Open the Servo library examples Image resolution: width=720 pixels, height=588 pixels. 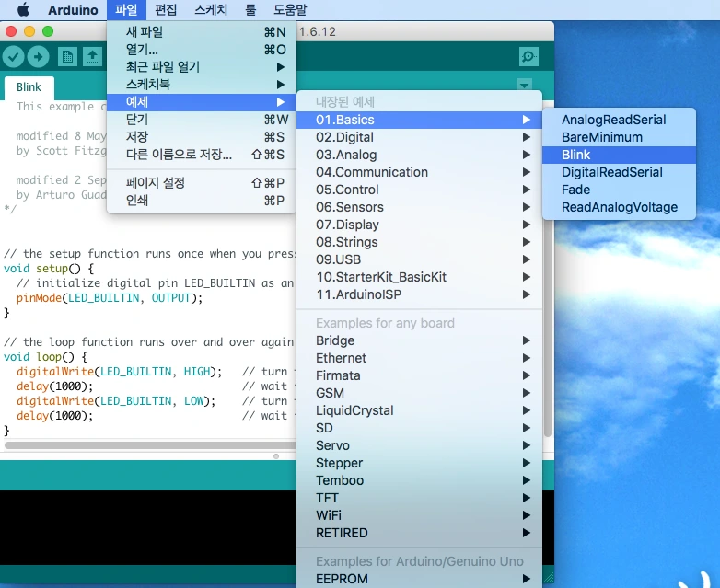click(420, 445)
